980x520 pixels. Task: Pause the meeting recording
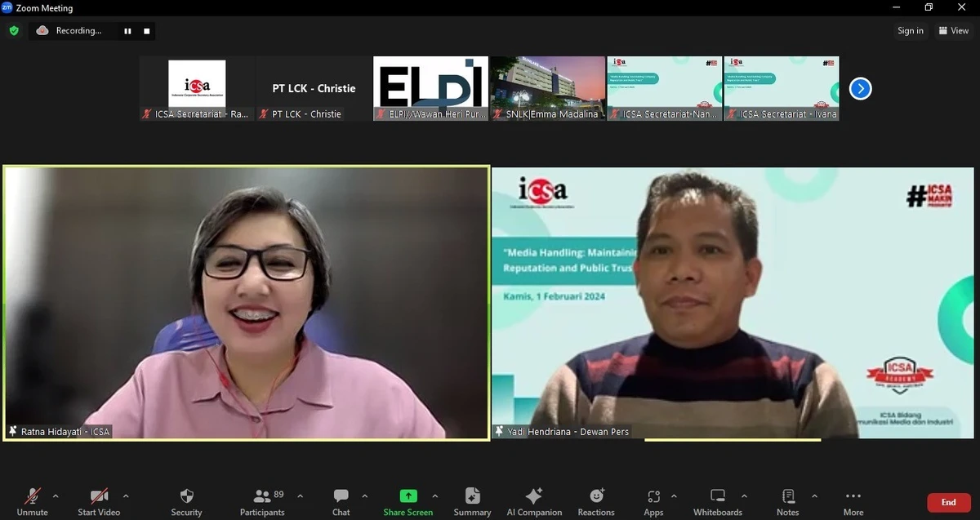coord(127,30)
